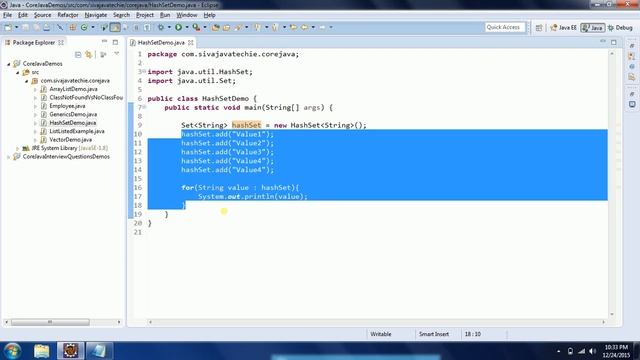Close the Package Explorer view

pos(61,42)
